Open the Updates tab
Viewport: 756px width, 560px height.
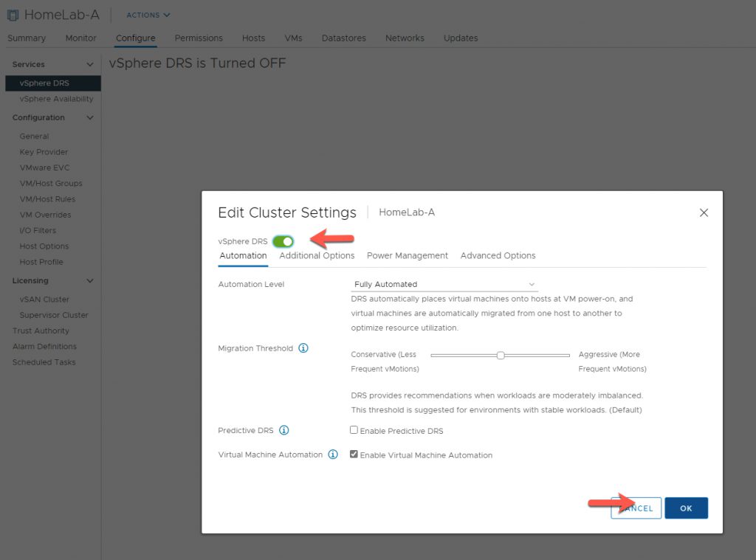click(461, 38)
